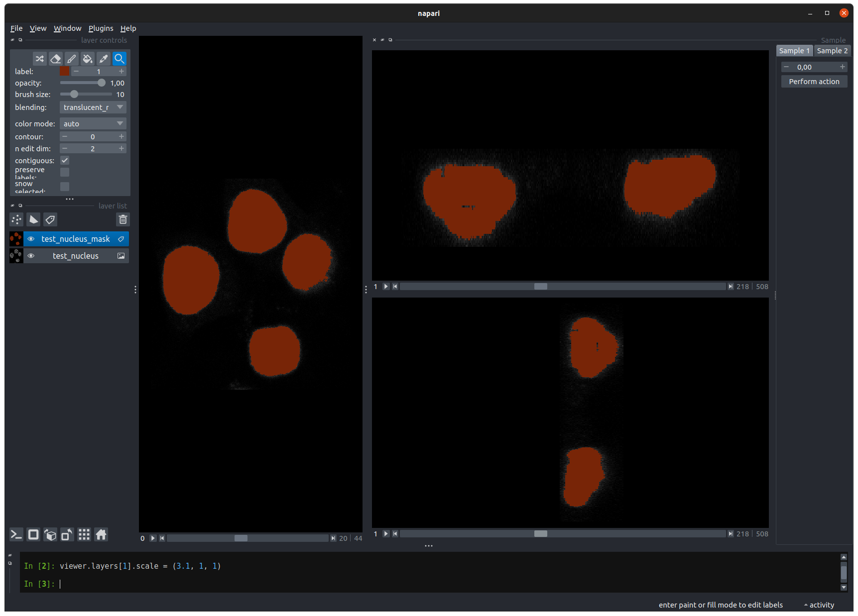Open the Plugins menu

(101, 28)
